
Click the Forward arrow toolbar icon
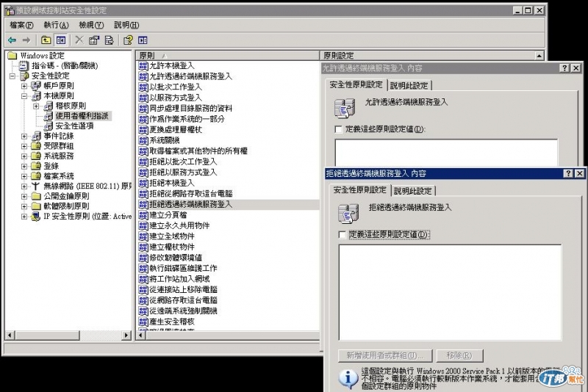tap(26, 40)
